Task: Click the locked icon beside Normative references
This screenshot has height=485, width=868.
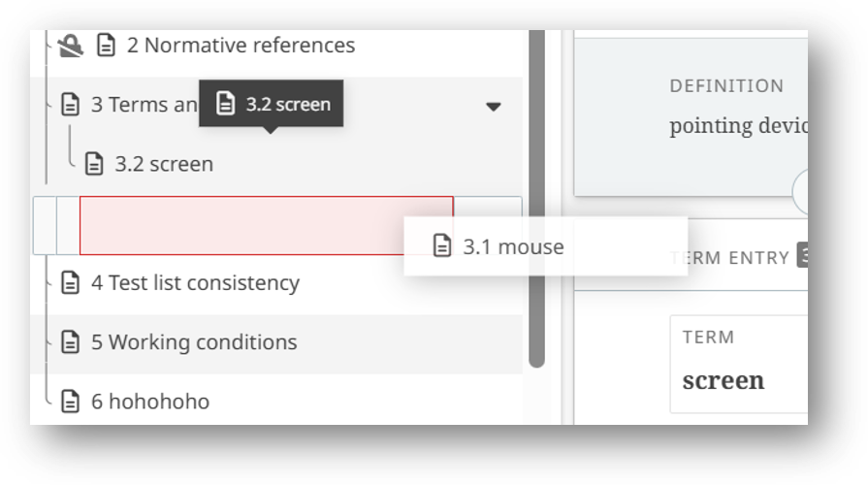Action: 69,46
